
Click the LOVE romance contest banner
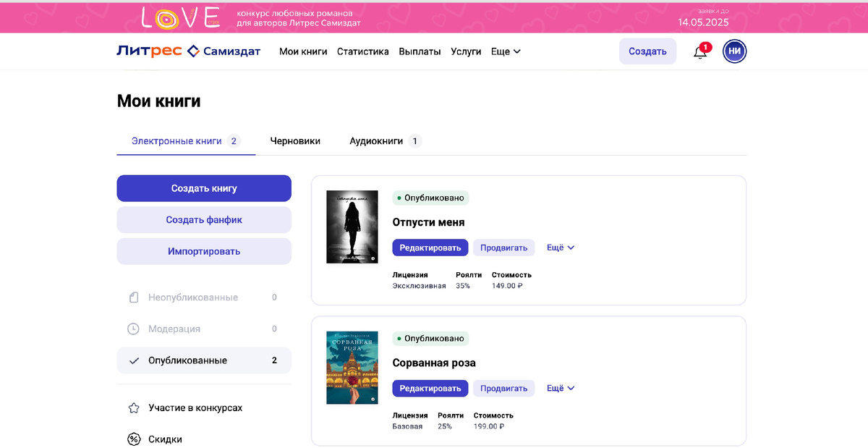pyautogui.click(x=434, y=17)
